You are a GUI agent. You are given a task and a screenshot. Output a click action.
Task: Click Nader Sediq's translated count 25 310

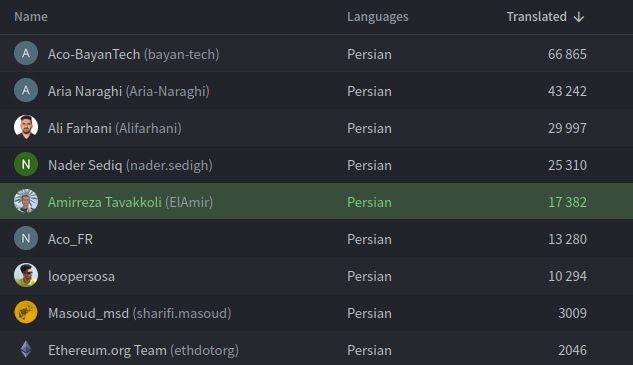(567, 165)
